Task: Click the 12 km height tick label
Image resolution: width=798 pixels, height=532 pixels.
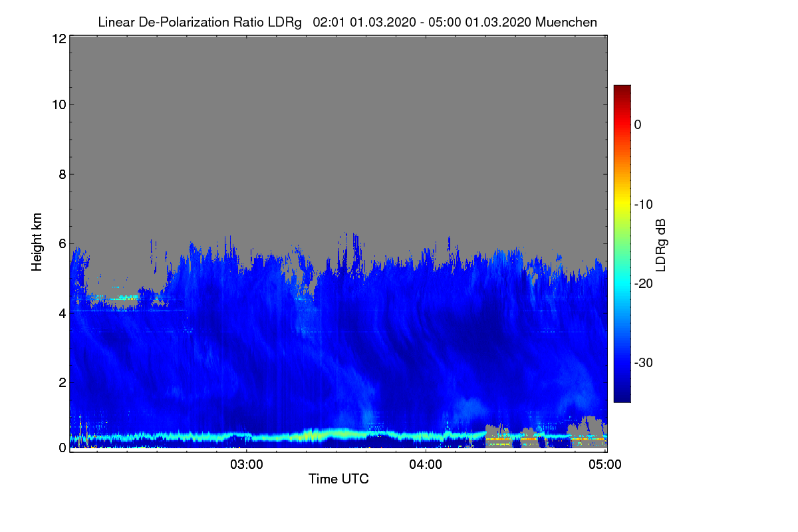Action: 58,39
